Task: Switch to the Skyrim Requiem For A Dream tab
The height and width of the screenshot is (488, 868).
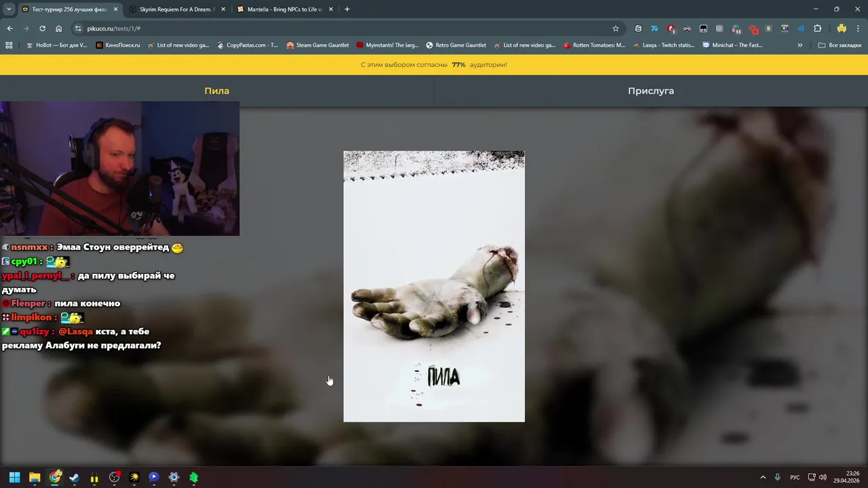Action: [x=178, y=9]
